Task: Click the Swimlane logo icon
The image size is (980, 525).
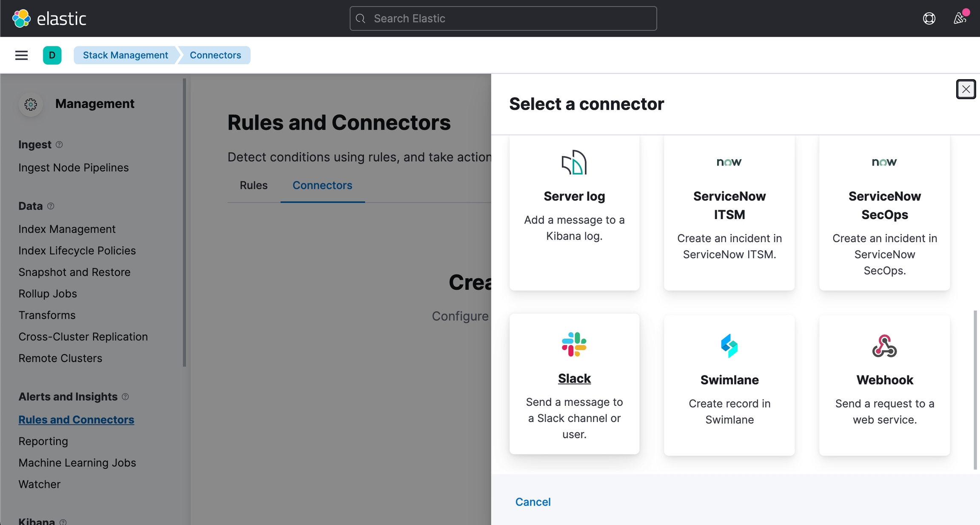Action: pos(729,345)
